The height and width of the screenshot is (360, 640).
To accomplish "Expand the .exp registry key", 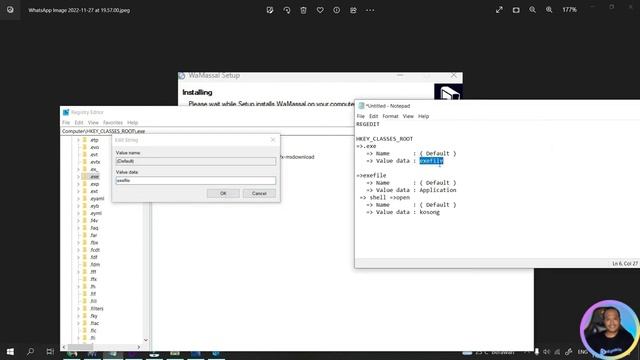I will [78, 184].
